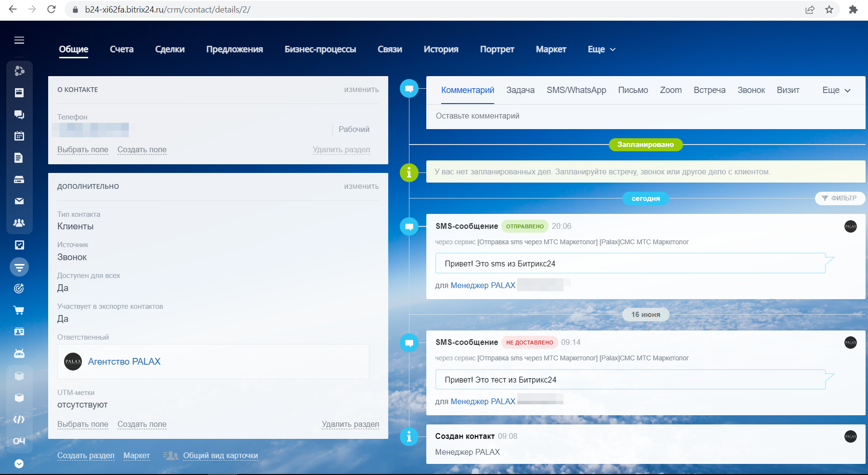Open the chat messenger sidebar icon

[19, 114]
